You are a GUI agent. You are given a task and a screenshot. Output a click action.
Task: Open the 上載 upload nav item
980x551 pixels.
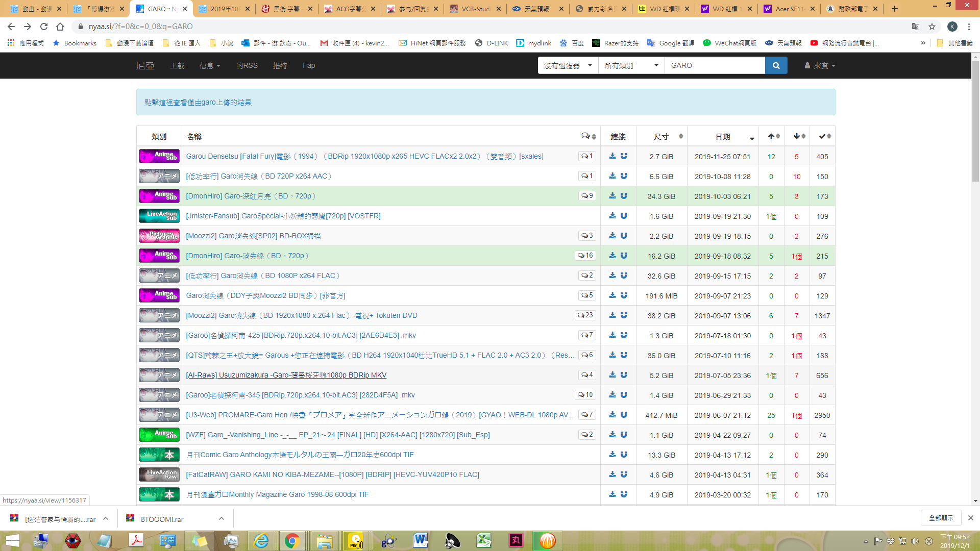(177, 65)
